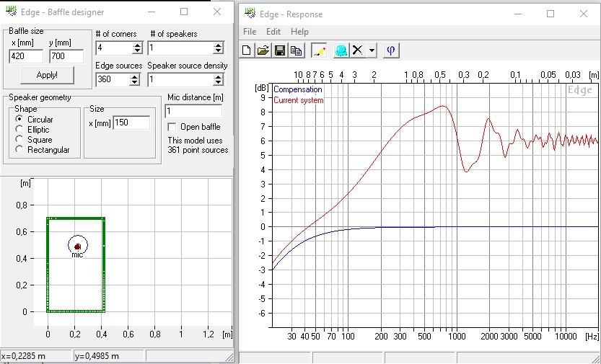This screenshot has width=601, height=364.
Task: Click the New document icon in Response toolbar
Action: [247, 50]
